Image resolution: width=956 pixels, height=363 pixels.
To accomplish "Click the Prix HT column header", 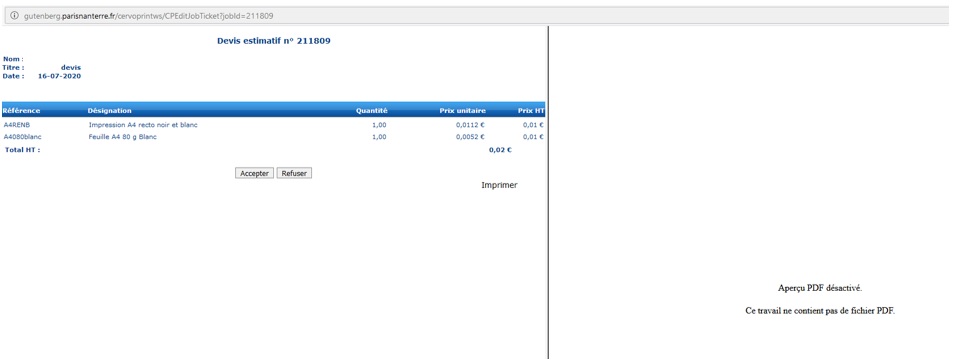I will 530,111.
